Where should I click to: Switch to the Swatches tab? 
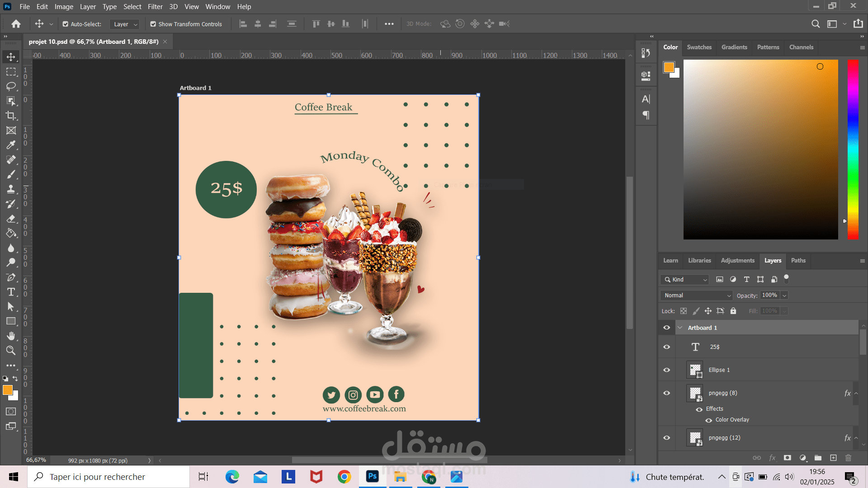pos(699,47)
